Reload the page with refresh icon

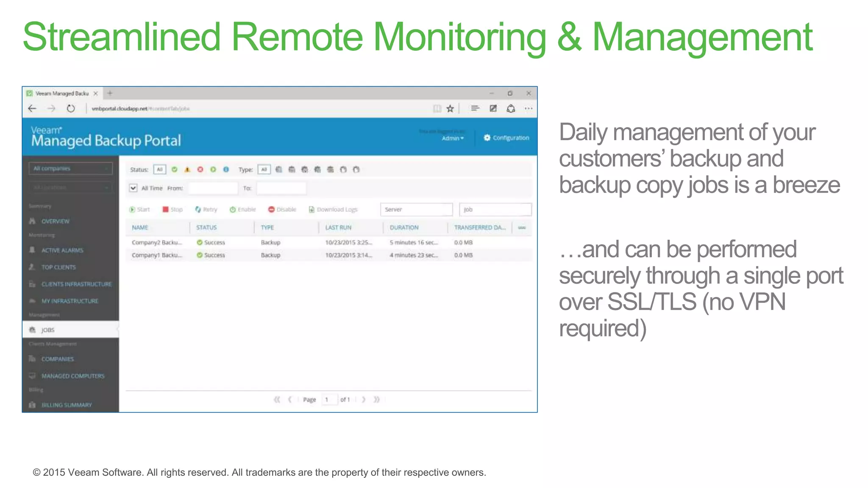(x=71, y=108)
